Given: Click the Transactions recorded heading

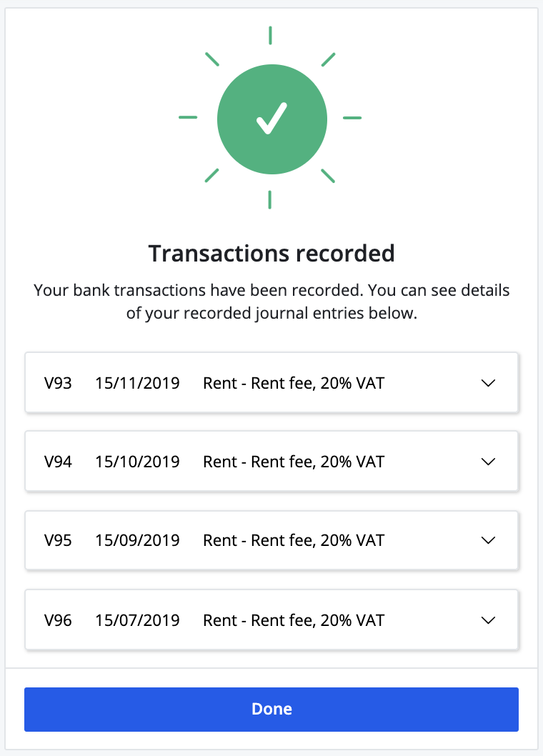Looking at the screenshot, I should pyautogui.click(x=271, y=253).
